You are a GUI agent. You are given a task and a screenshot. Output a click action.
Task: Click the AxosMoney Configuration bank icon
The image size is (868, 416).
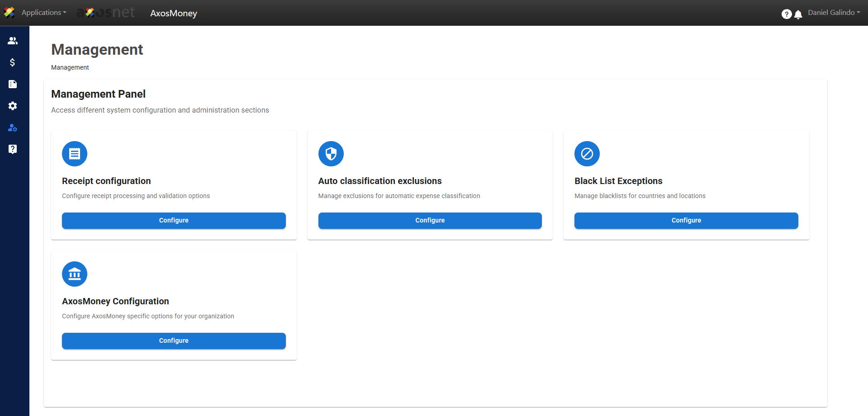[75, 274]
